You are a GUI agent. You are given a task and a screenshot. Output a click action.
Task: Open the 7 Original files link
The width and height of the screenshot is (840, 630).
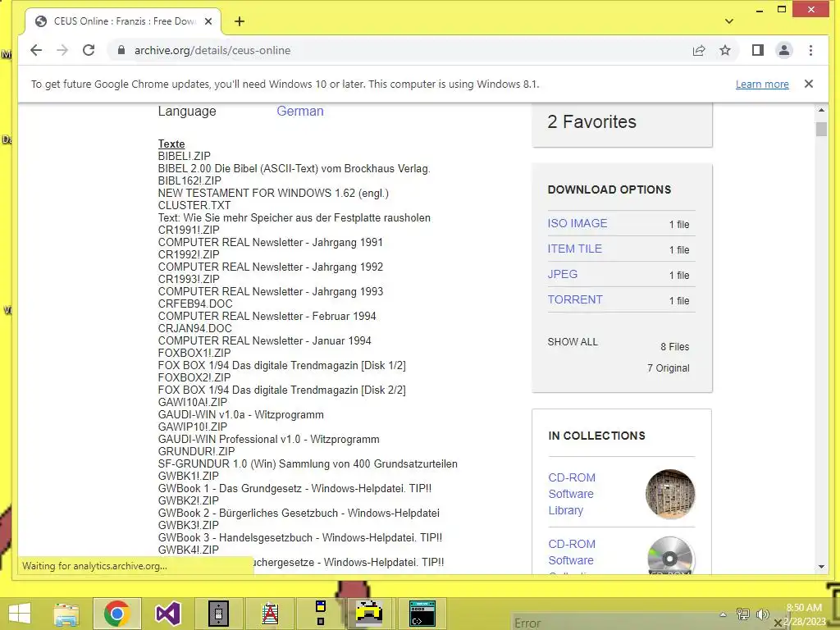(x=668, y=368)
